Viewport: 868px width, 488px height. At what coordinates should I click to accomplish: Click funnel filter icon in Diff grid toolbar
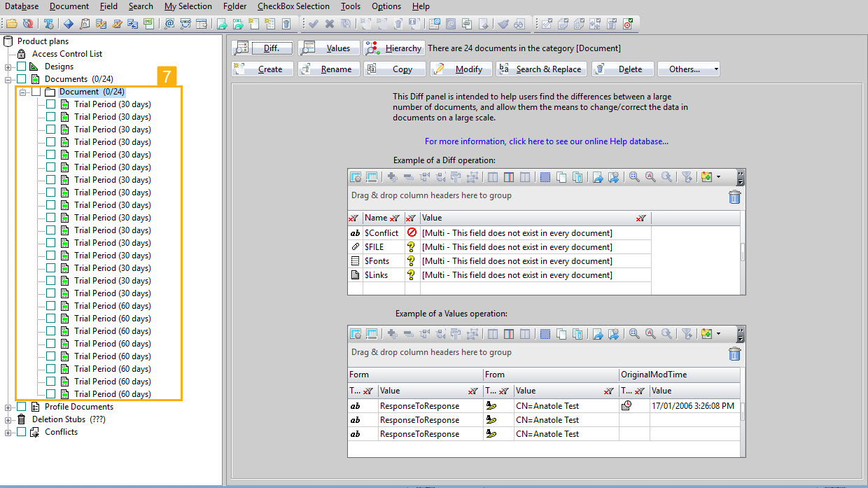[687, 177]
